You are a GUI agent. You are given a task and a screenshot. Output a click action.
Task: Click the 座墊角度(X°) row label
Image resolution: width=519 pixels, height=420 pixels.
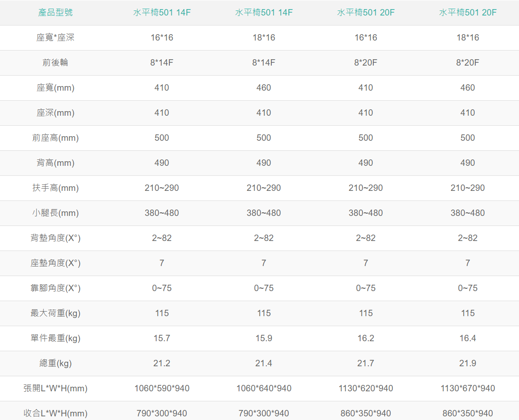point(55,263)
